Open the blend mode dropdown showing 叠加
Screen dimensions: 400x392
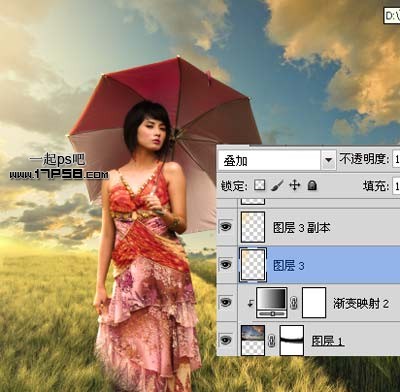tap(277, 161)
